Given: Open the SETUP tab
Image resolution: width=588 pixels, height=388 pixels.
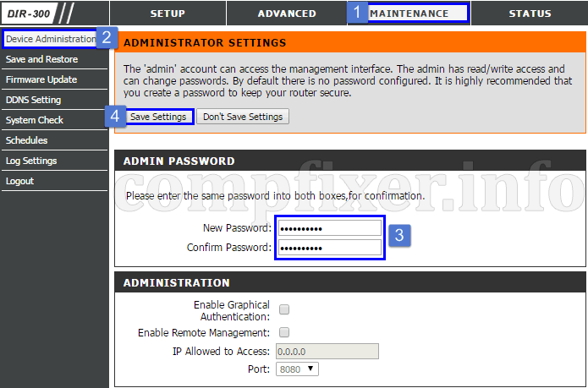Looking at the screenshot, I should [x=168, y=14].
